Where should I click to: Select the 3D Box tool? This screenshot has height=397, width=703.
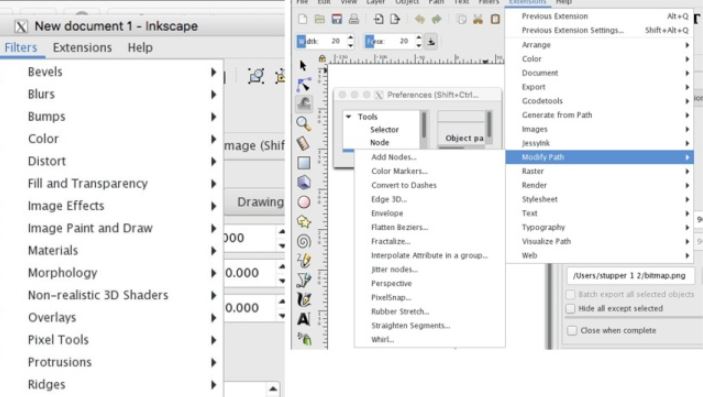(304, 182)
